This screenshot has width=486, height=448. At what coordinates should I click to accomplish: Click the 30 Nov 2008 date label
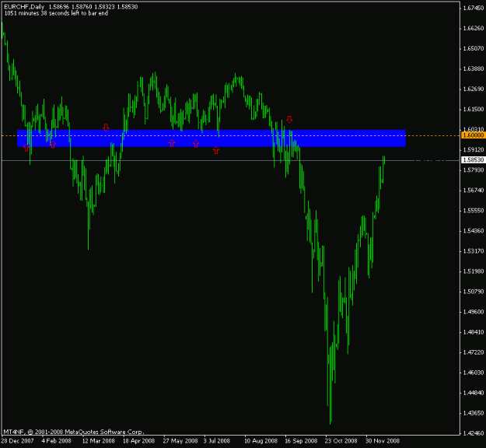(383, 441)
